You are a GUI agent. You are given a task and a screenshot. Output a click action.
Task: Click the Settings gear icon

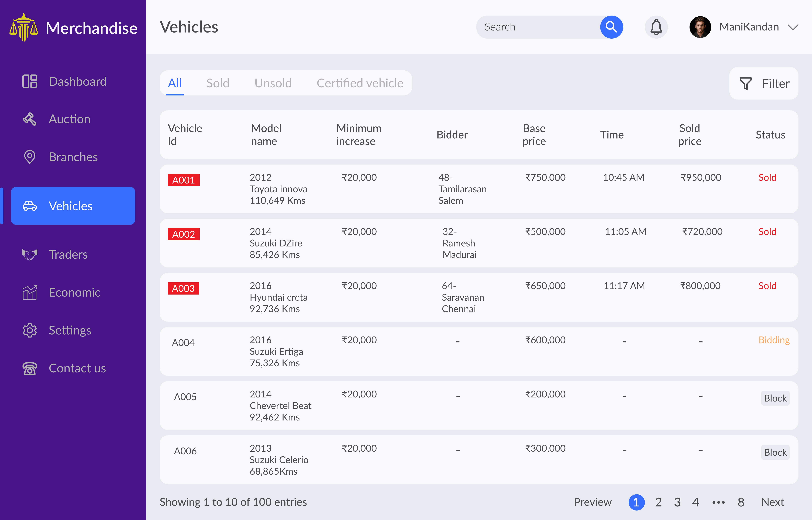tap(30, 330)
